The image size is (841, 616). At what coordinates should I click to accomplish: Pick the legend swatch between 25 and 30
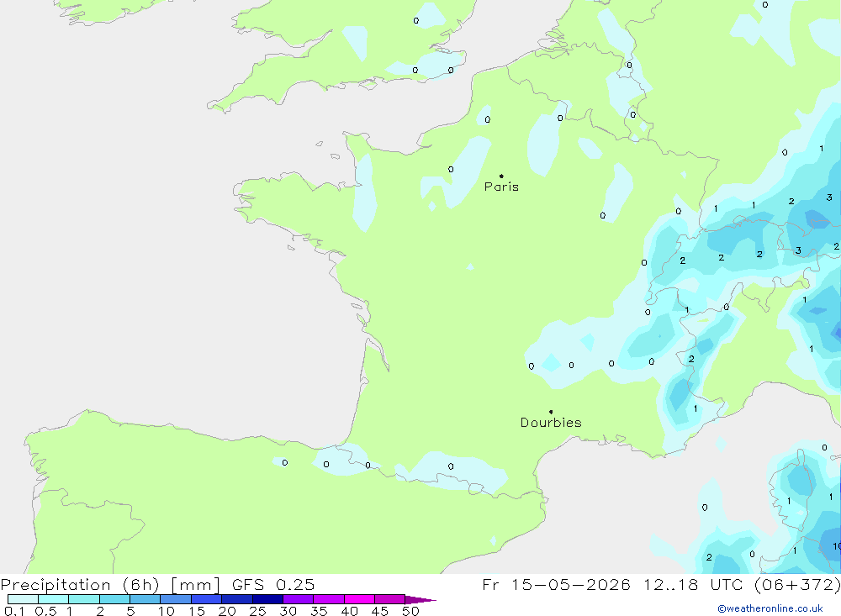267,599
